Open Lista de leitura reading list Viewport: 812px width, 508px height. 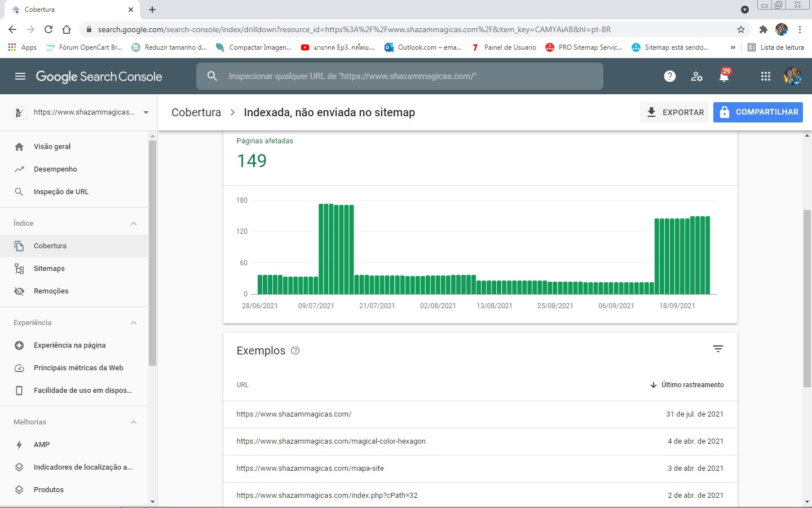click(x=776, y=47)
